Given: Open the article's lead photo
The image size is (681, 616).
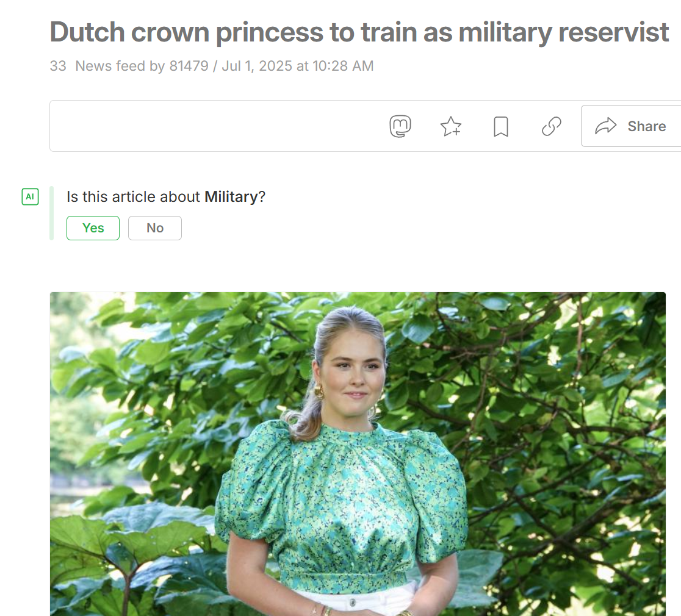Looking at the screenshot, I should click(358, 454).
